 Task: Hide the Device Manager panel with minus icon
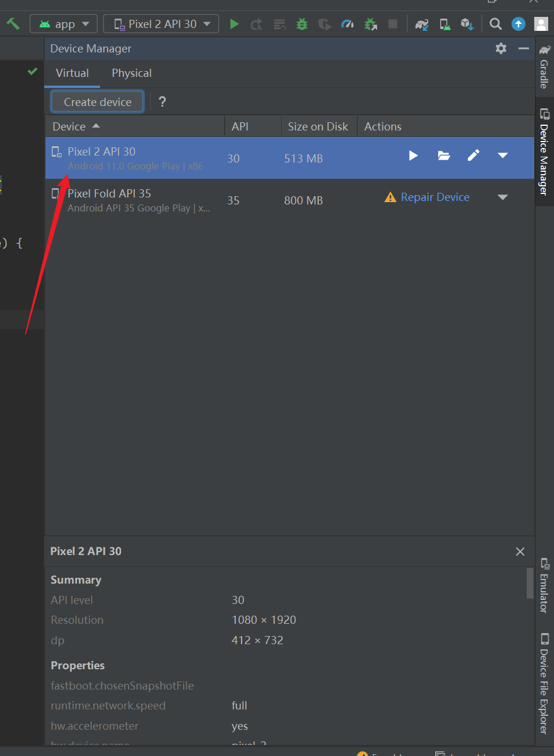524,48
